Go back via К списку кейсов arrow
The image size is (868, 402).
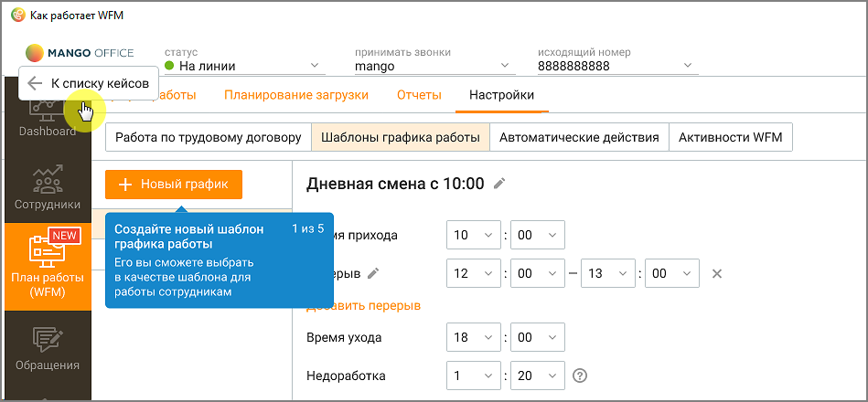tap(35, 83)
